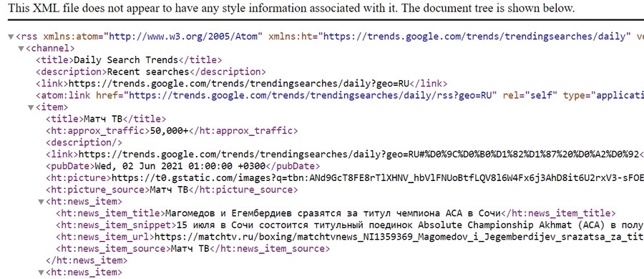Click the 'no style information' notice text

[x=292, y=8]
